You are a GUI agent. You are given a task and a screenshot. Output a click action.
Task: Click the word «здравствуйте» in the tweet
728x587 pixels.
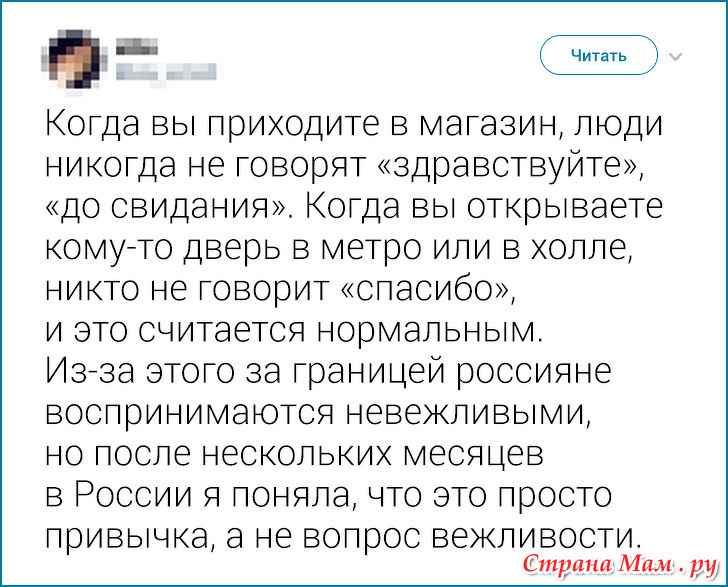(x=508, y=165)
